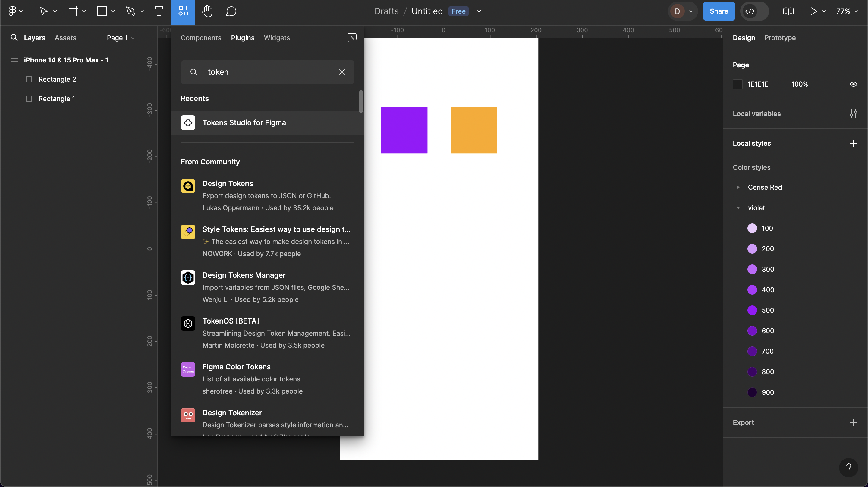Select the violet 500 color style
This screenshot has width=868, height=487.
pyautogui.click(x=767, y=310)
